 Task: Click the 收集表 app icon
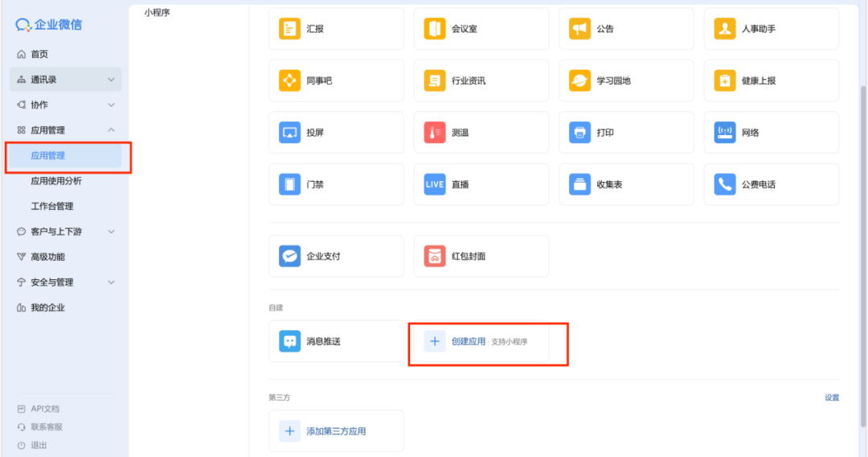coord(579,184)
